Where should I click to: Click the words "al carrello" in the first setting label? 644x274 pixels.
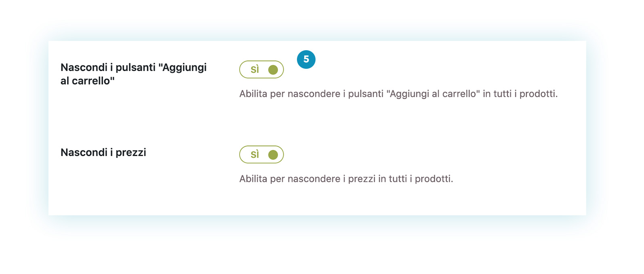88,81
